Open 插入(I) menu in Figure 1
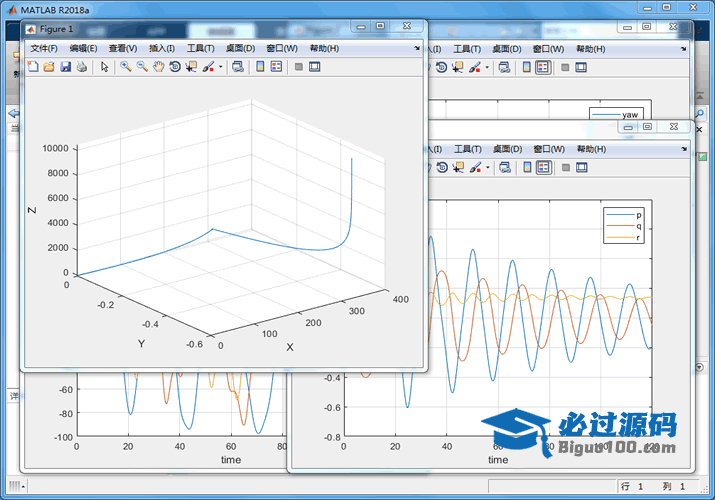This screenshot has width=715, height=500. (162, 48)
